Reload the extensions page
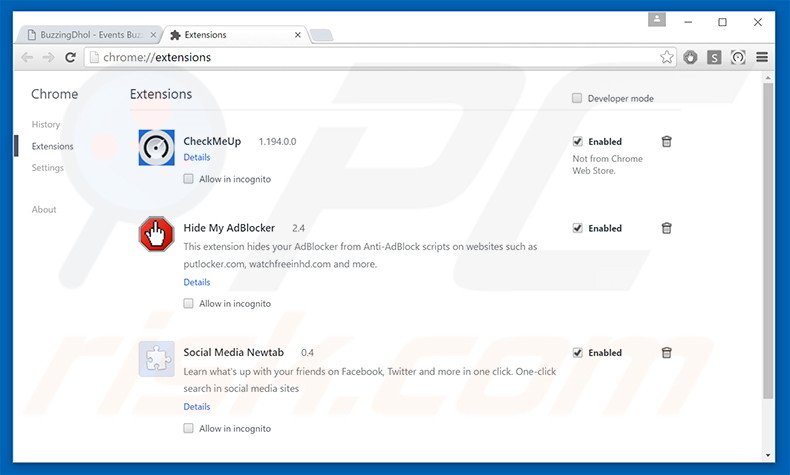The height and width of the screenshot is (475, 790). coord(71,57)
